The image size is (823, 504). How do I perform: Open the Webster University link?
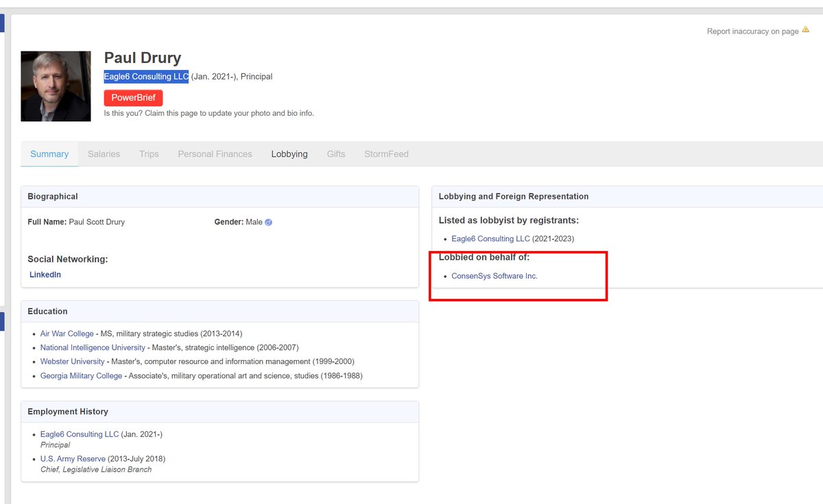click(72, 361)
